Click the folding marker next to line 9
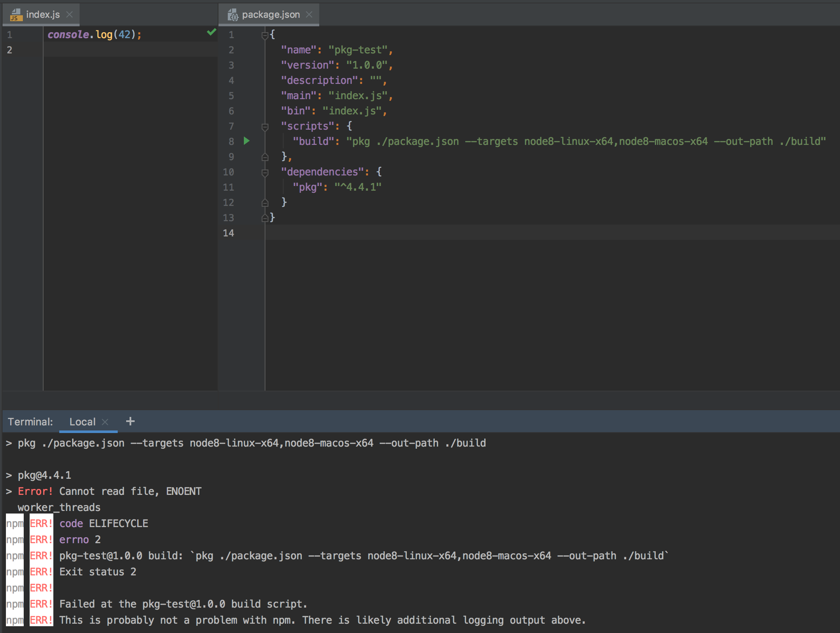The height and width of the screenshot is (633, 840). point(265,157)
